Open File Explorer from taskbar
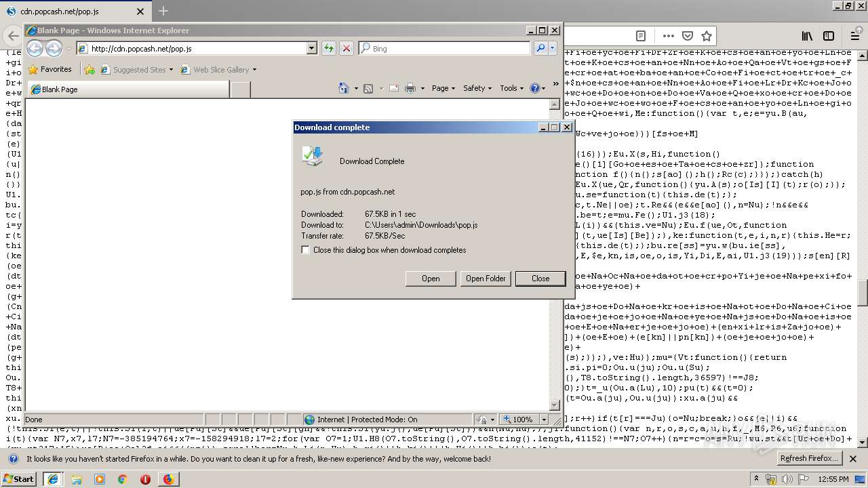The image size is (868, 488). [x=77, y=479]
